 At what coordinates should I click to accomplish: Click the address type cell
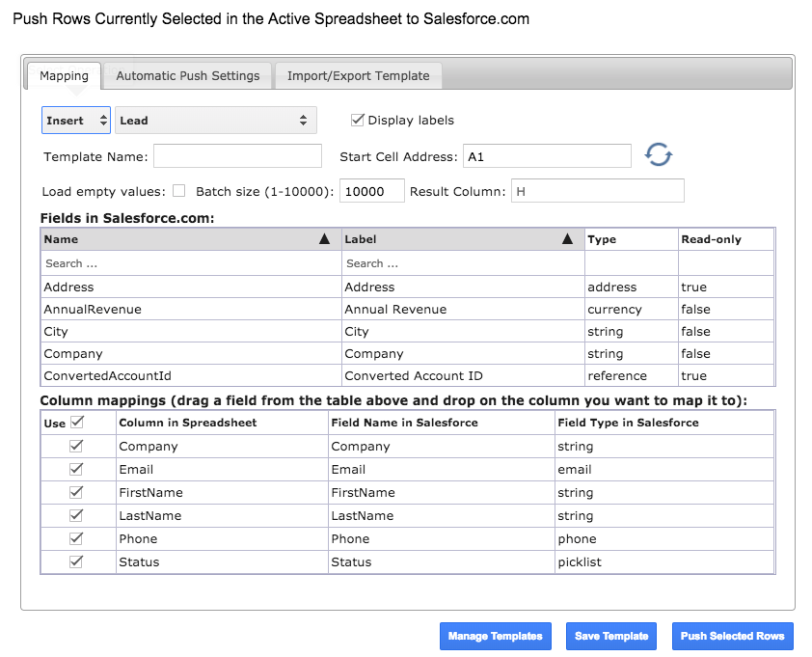click(x=632, y=287)
